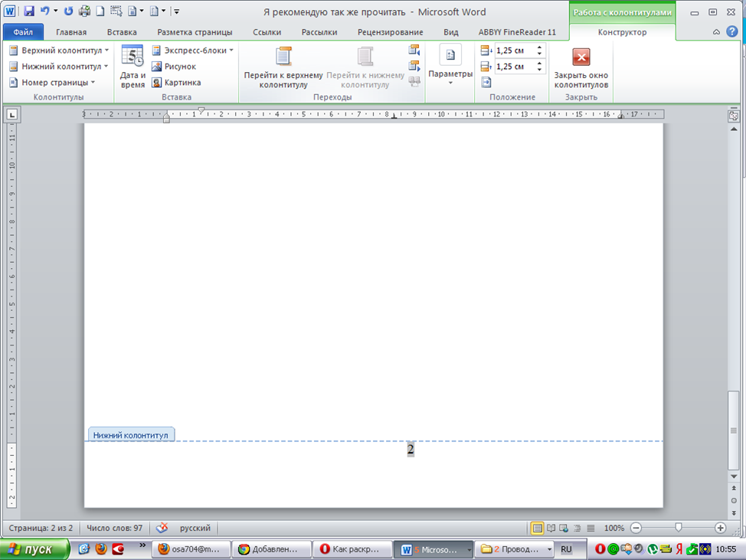Save the document from quick access toolbar
Screen dimensions: 746x560
pos(28,11)
